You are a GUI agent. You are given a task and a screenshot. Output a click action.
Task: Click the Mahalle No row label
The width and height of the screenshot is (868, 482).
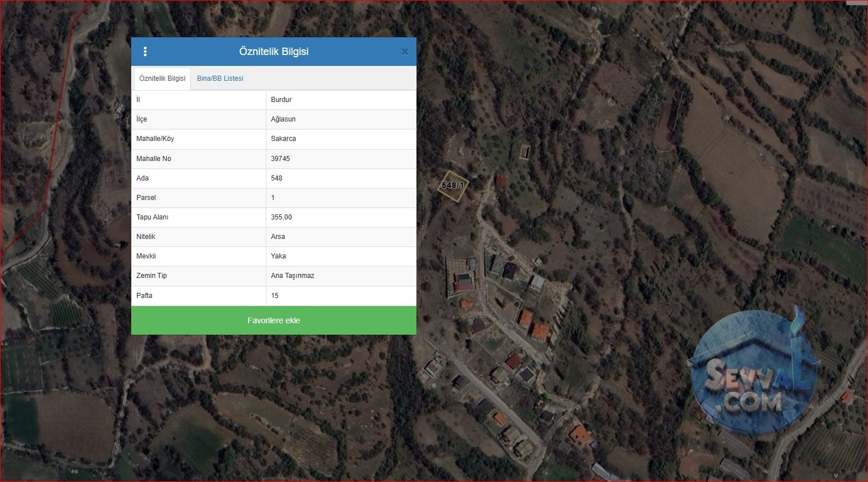pos(154,159)
